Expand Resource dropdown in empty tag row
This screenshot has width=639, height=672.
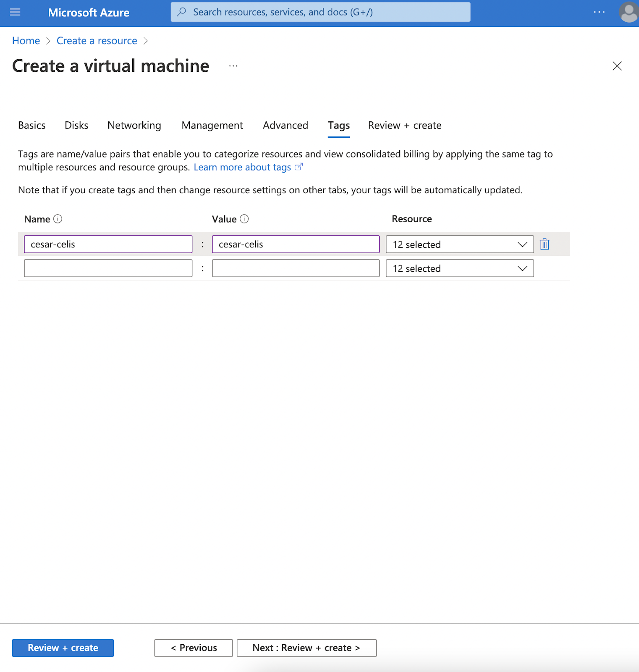[459, 268]
